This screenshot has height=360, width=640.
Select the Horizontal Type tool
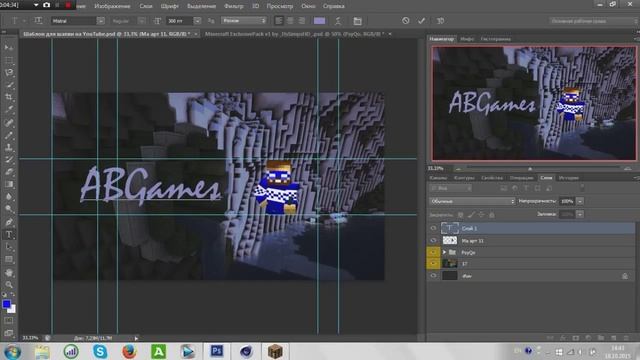(9, 235)
